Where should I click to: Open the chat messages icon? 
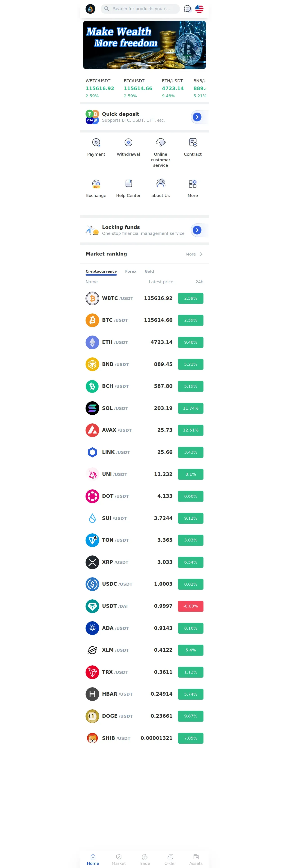(x=187, y=9)
